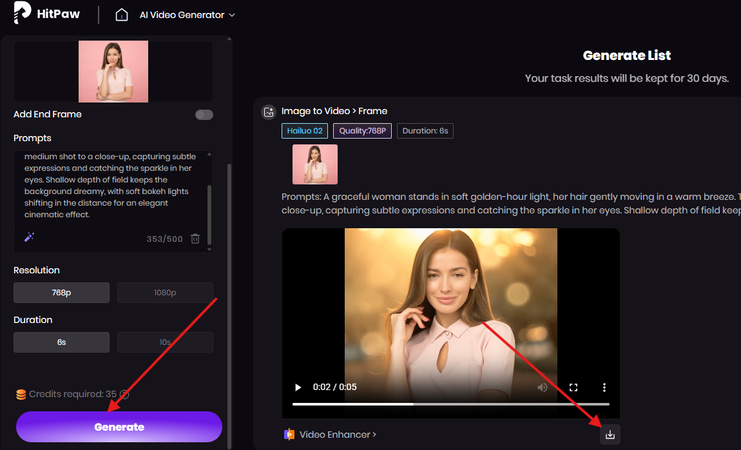Click the magic wand prompt enhancer icon

[x=29, y=237]
